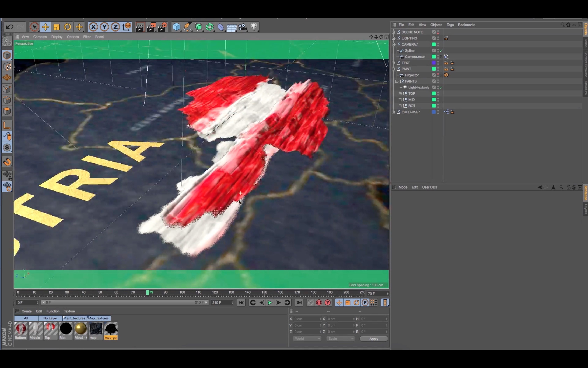Select the Live Selection tool
The width and height of the screenshot is (588, 368).
click(34, 27)
